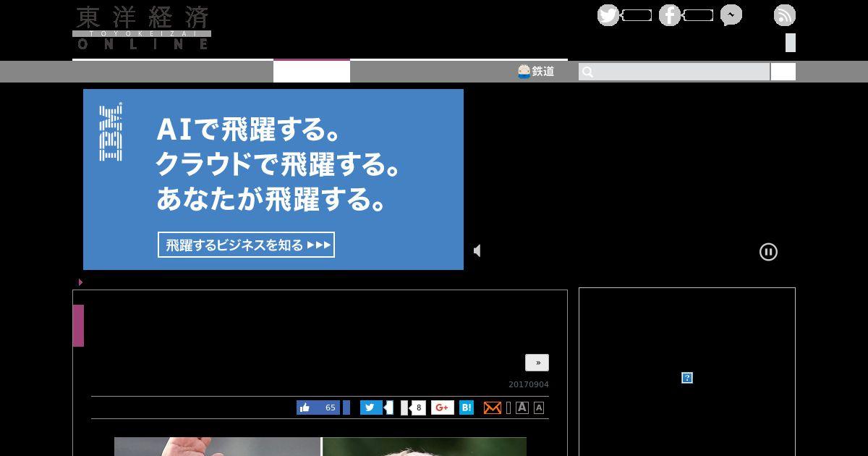Image resolution: width=868 pixels, height=456 pixels.
Task: Select the larger font size A icon
Action: (522, 408)
